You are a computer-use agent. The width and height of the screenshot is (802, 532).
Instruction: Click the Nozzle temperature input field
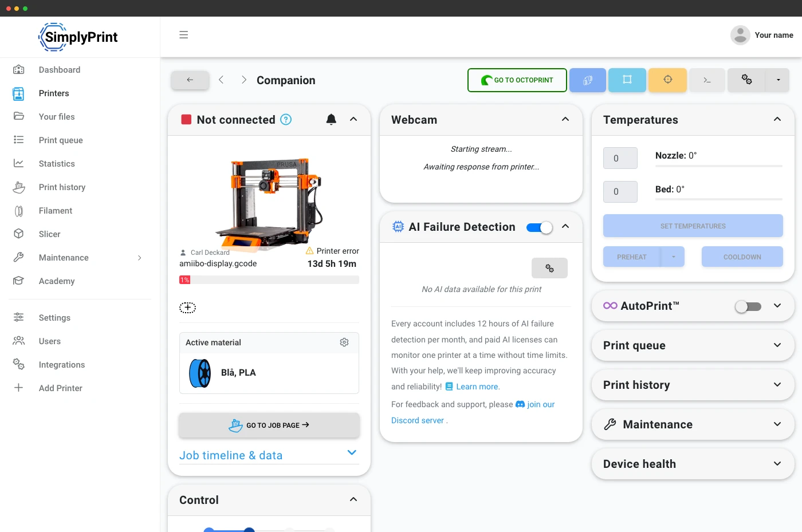click(620, 158)
